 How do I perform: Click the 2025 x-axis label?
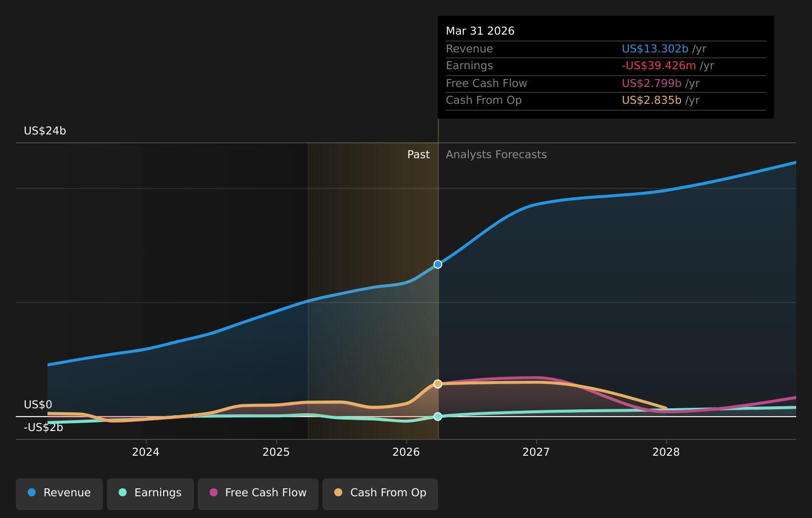(x=276, y=452)
